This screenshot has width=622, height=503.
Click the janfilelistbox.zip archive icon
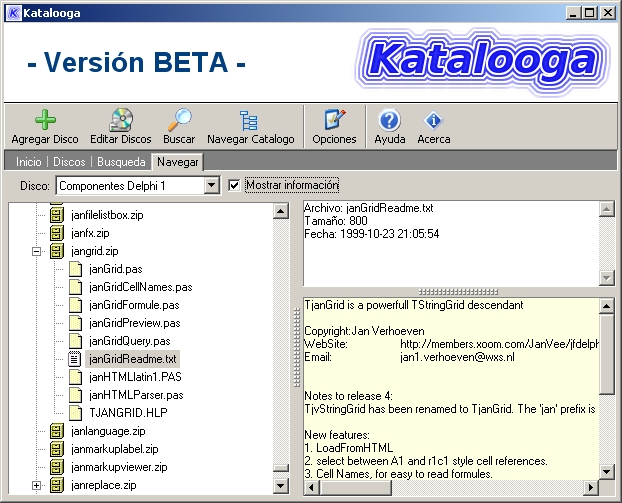click(57, 215)
